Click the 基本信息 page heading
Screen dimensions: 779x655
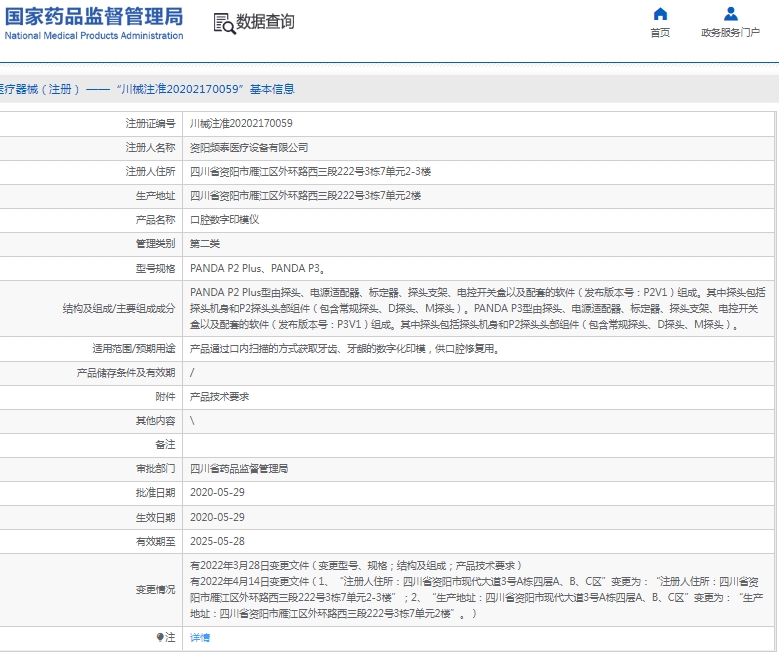(x=272, y=89)
